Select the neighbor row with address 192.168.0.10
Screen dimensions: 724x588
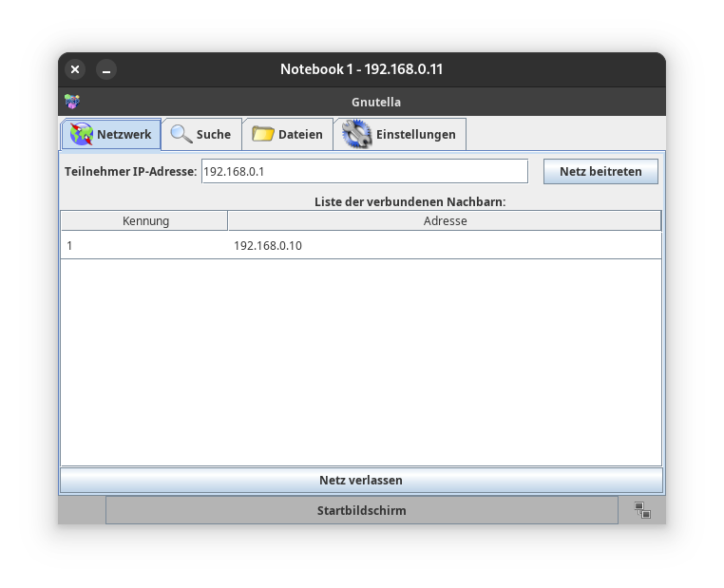click(x=361, y=246)
